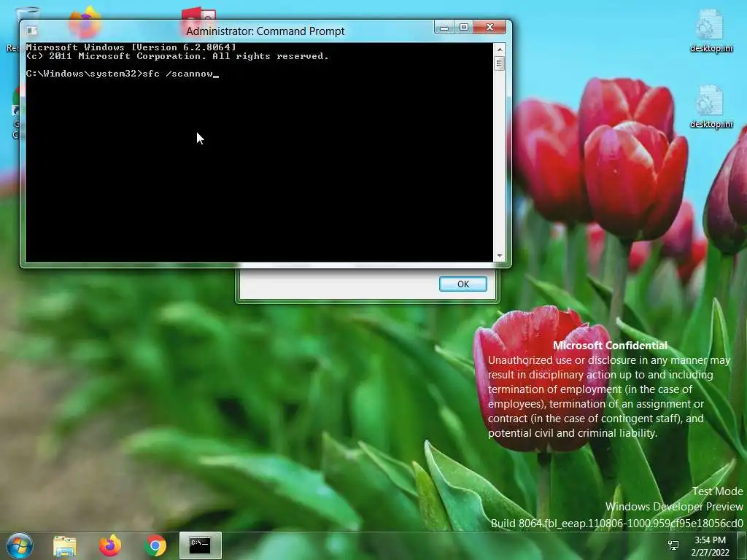Launch Google Chrome from the taskbar
Screen dimensions: 747x560
click(x=155, y=545)
